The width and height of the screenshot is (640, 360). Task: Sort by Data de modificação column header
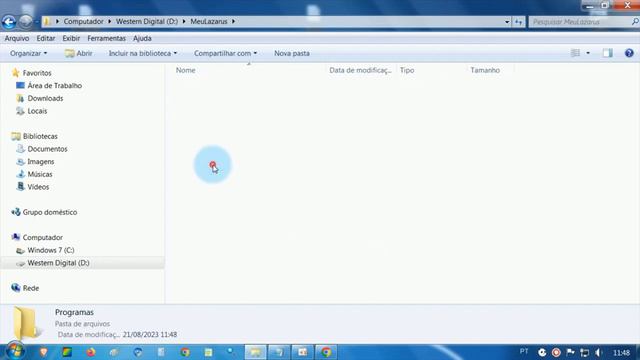coord(361,70)
